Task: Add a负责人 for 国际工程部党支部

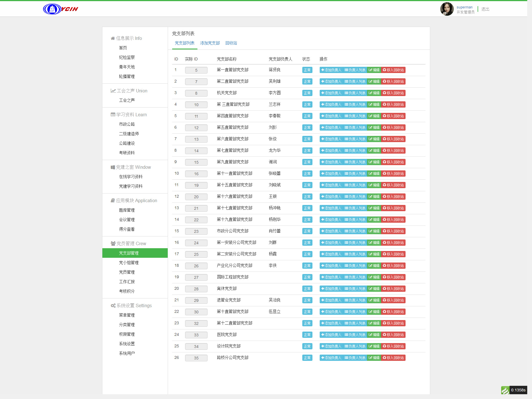Action: 331,277
